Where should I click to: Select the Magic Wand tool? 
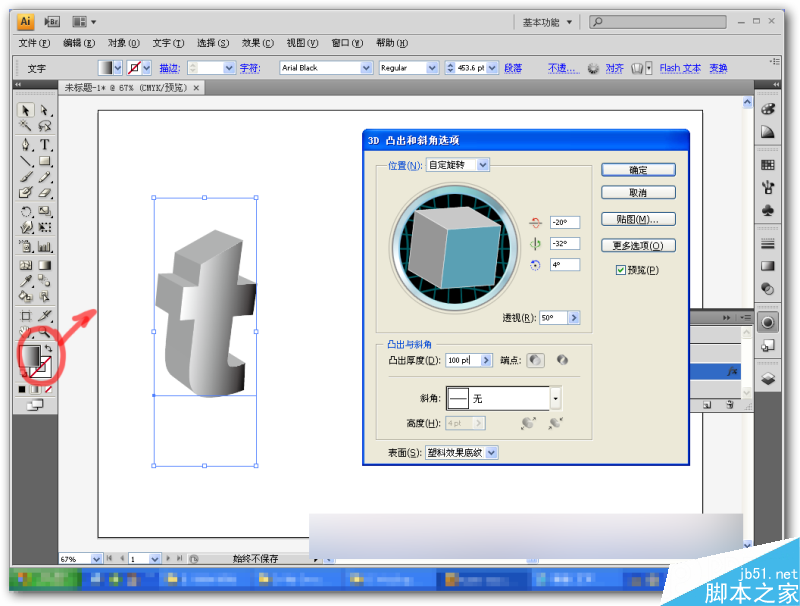(24, 125)
